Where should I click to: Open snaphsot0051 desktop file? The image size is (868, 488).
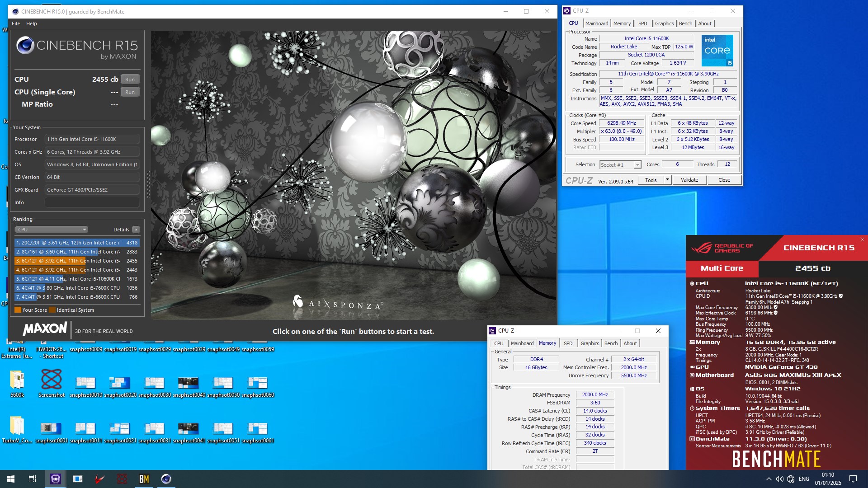pos(223,432)
